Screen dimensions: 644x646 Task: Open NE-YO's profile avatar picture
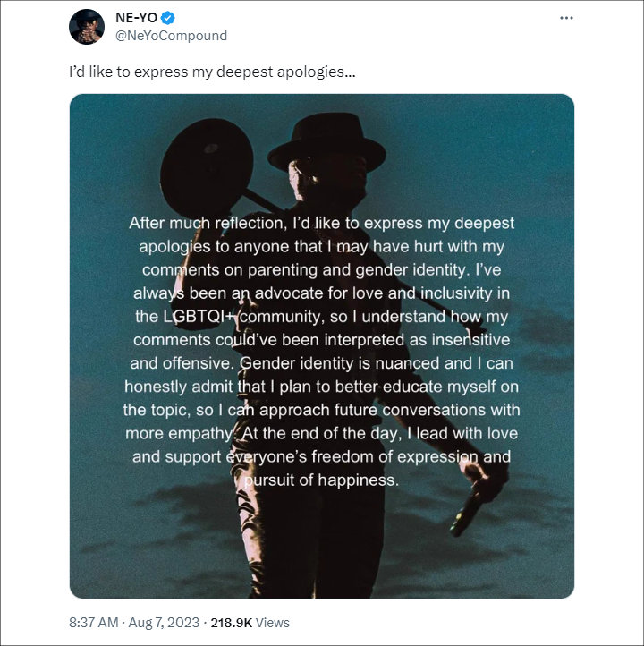coord(87,27)
